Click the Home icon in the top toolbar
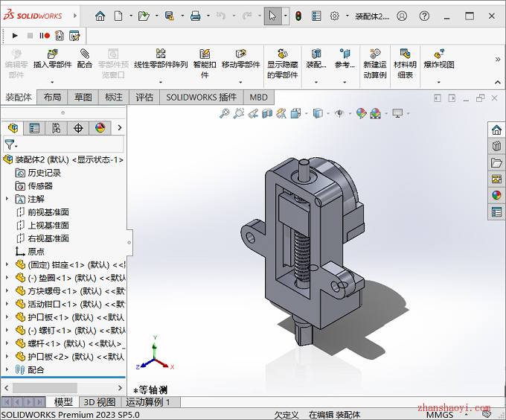The width and height of the screenshot is (506, 420). pos(100,16)
